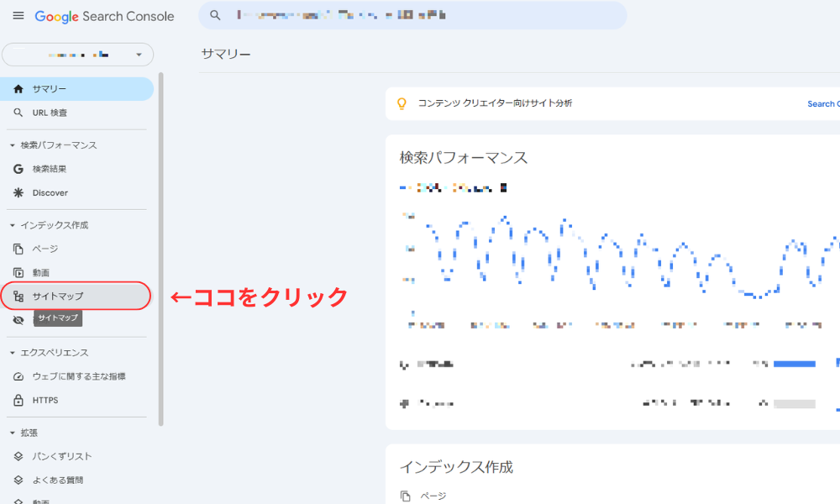The image size is (840, 504).
Task: Click the HTTPS lock icon
Action: pos(18,400)
